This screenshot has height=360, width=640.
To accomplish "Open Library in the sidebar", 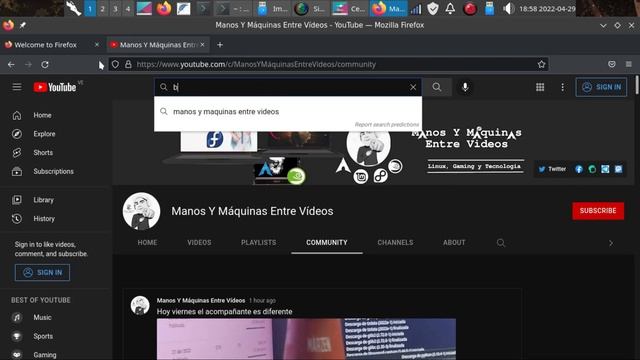I will (x=56, y=200).
